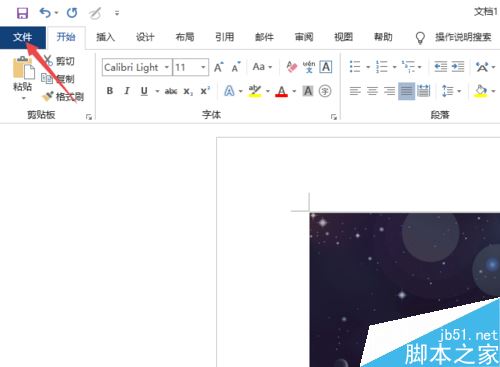
Task: Expand the underline style dropdown arrow
Action: 157,91
